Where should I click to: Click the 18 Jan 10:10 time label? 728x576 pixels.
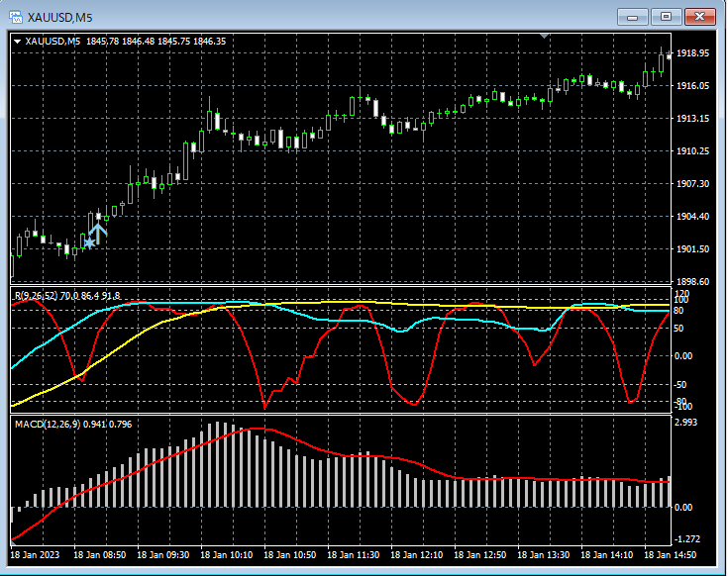click(x=226, y=556)
